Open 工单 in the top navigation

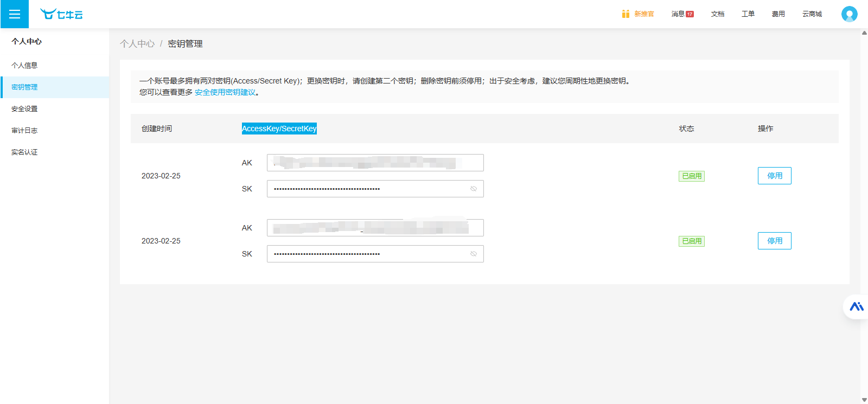click(x=748, y=14)
